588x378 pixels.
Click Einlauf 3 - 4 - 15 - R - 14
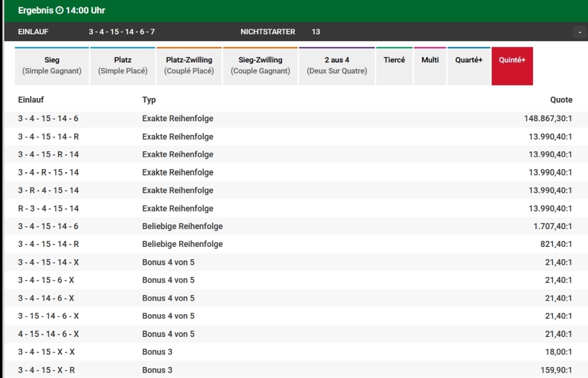click(x=48, y=154)
